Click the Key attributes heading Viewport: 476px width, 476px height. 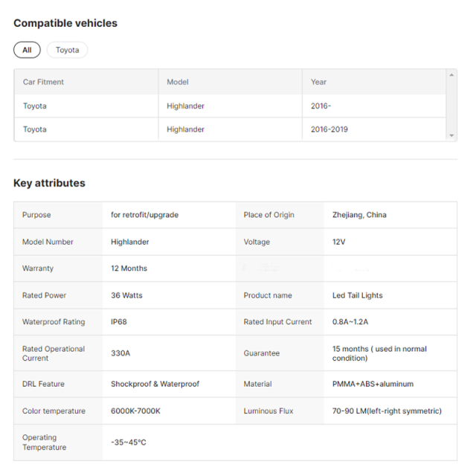(x=49, y=183)
